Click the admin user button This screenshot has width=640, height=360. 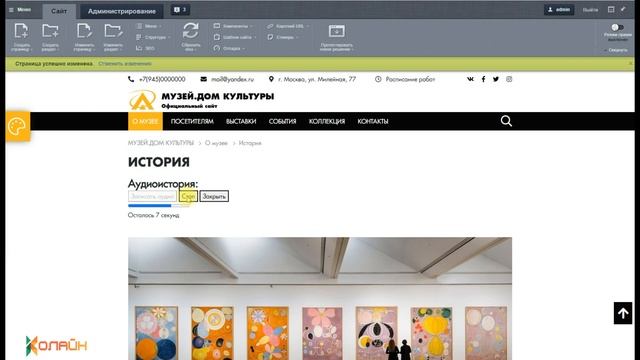tap(559, 9)
